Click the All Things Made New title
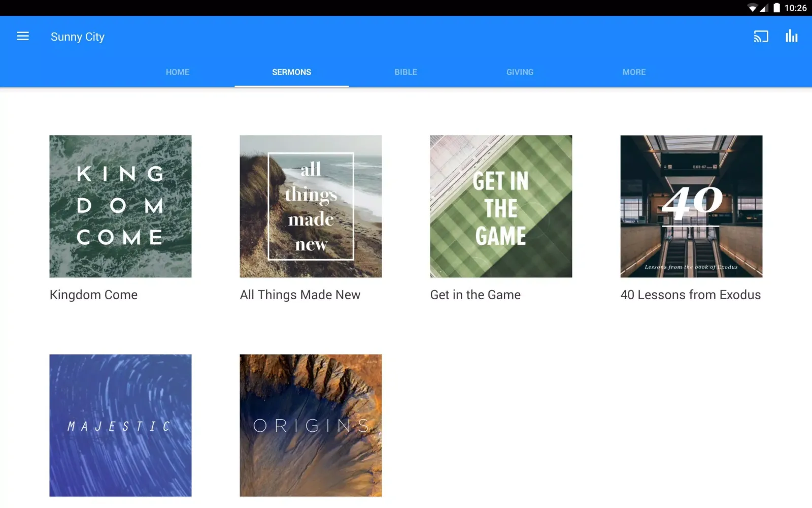 click(300, 295)
